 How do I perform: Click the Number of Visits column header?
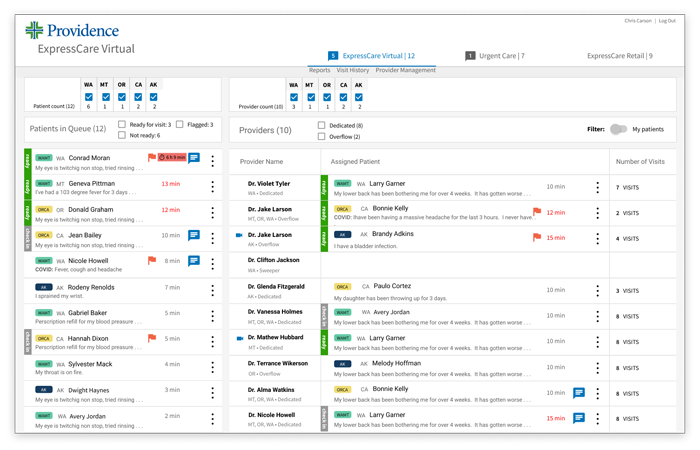(640, 162)
